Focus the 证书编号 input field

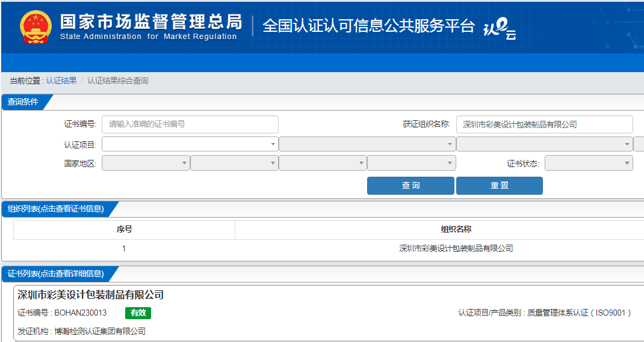click(190, 124)
